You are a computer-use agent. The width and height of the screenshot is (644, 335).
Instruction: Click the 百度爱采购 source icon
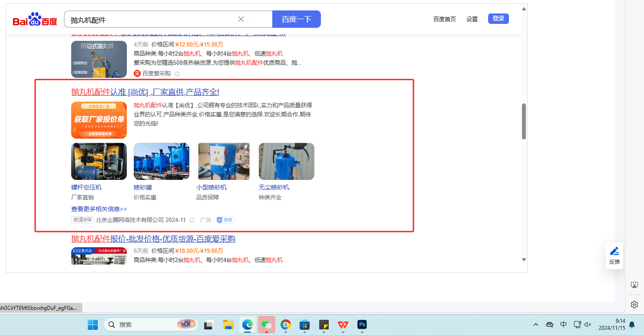[137, 73]
